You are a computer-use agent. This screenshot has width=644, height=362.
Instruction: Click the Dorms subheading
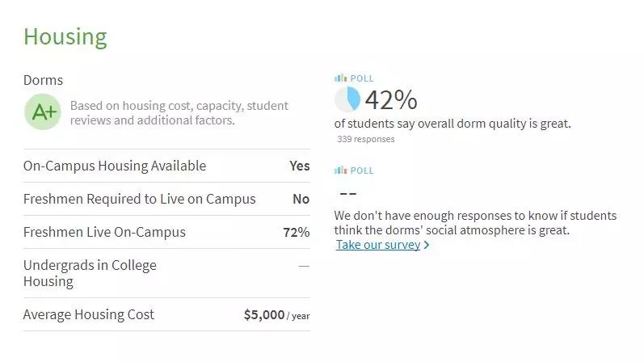(43, 80)
